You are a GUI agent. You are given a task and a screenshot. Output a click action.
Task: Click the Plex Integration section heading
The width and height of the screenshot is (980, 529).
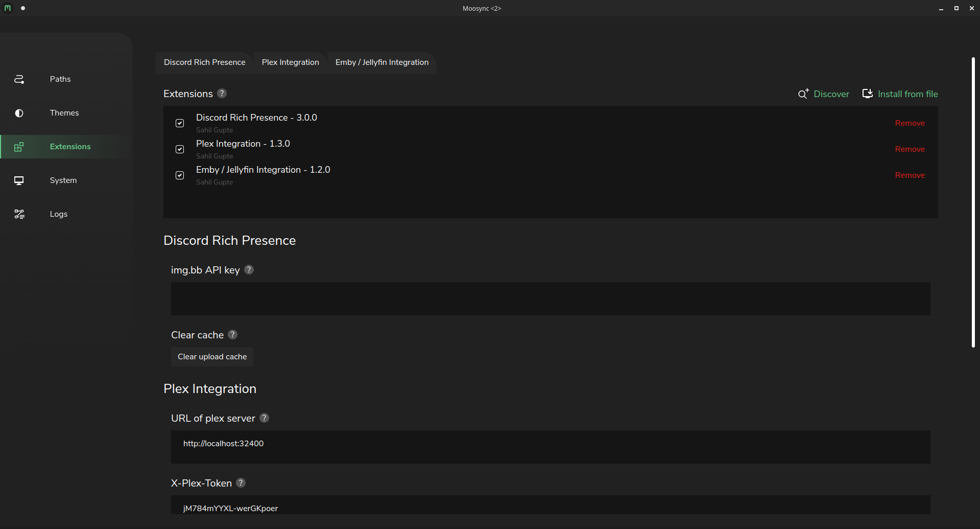(210, 388)
